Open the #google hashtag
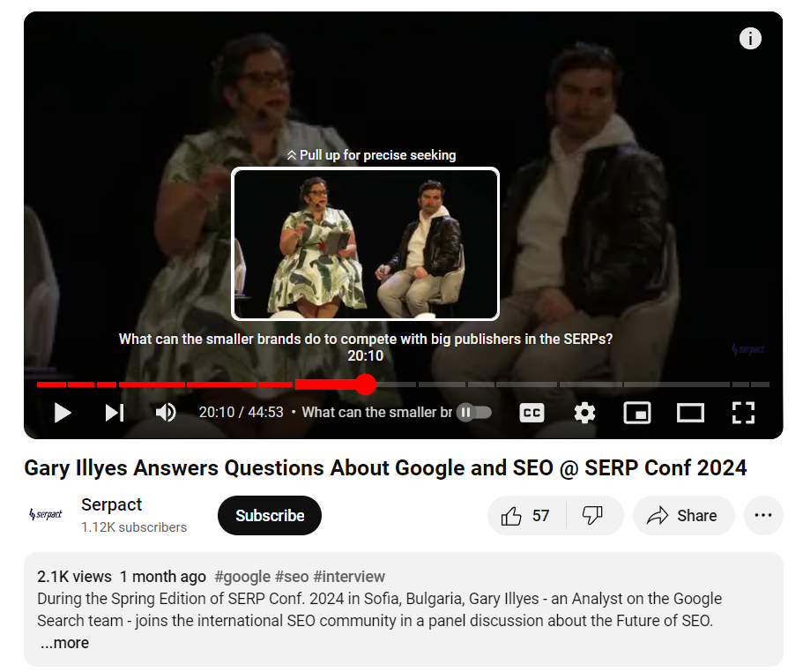The image size is (803, 672). click(x=242, y=577)
